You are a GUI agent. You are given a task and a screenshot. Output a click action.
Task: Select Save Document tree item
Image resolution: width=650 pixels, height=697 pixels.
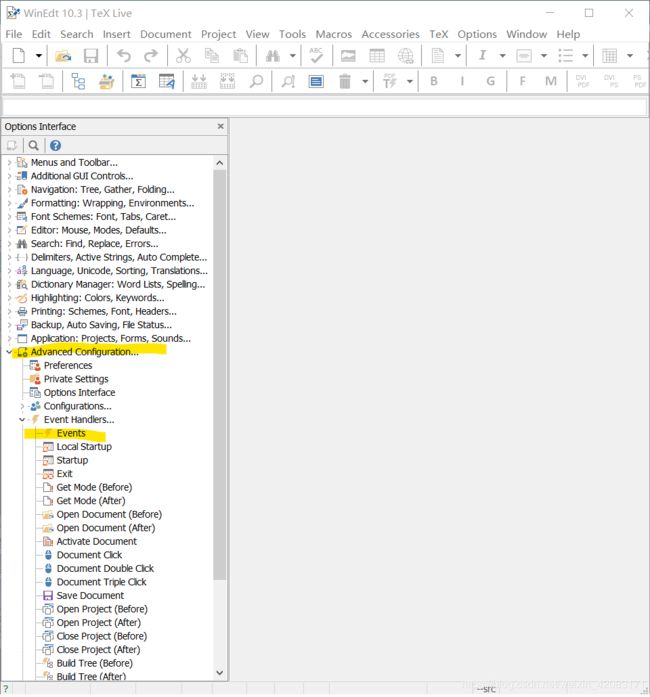click(x=90, y=596)
